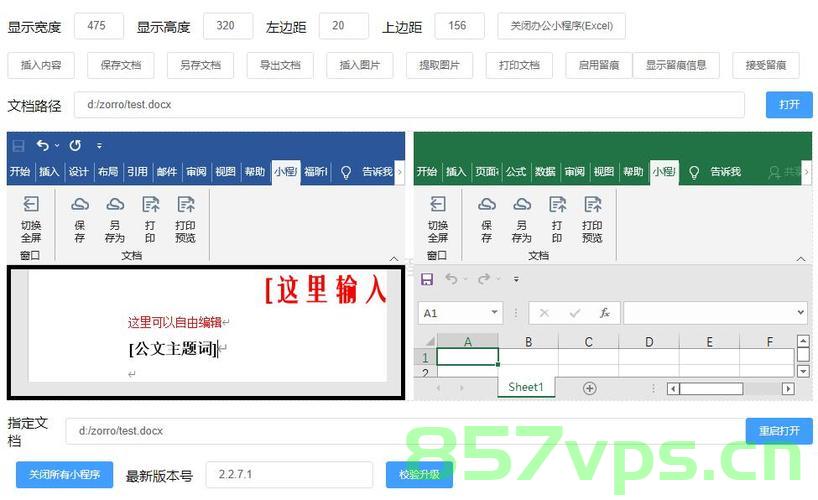Image resolution: width=818 pixels, height=500 pixels.
Task: Click the 插入内容 button
Action: click(41, 65)
